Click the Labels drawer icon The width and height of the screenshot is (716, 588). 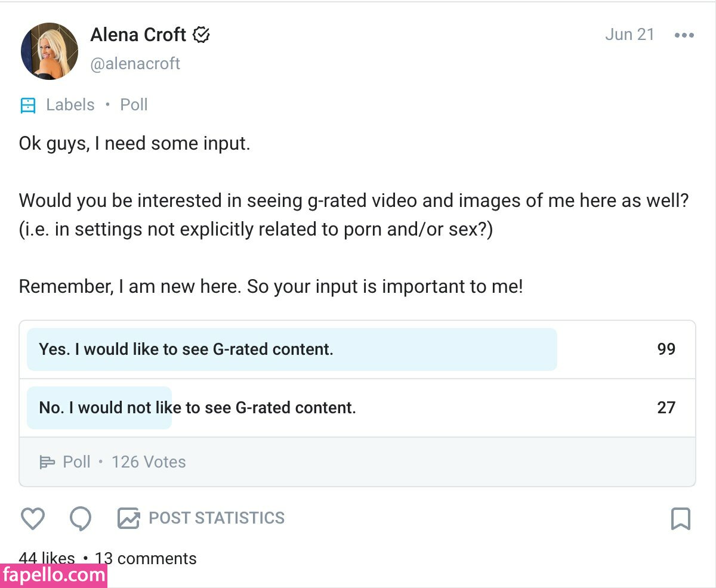(28, 106)
